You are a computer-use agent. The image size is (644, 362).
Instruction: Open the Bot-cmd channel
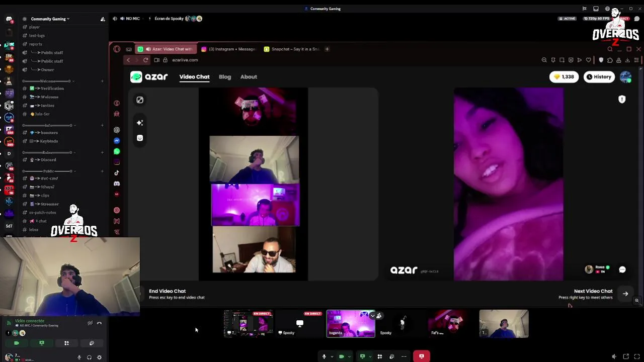click(x=43, y=178)
